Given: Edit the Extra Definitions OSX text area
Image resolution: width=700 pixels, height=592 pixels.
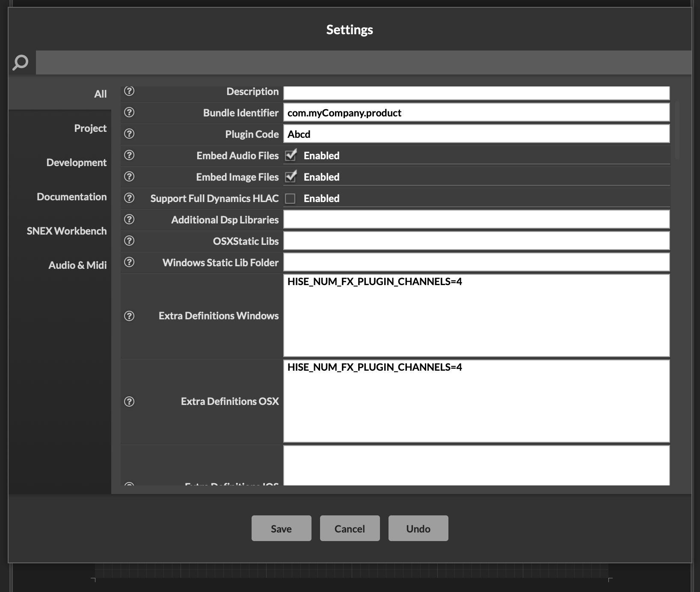Looking at the screenshot, I should [x=477, y=401].
